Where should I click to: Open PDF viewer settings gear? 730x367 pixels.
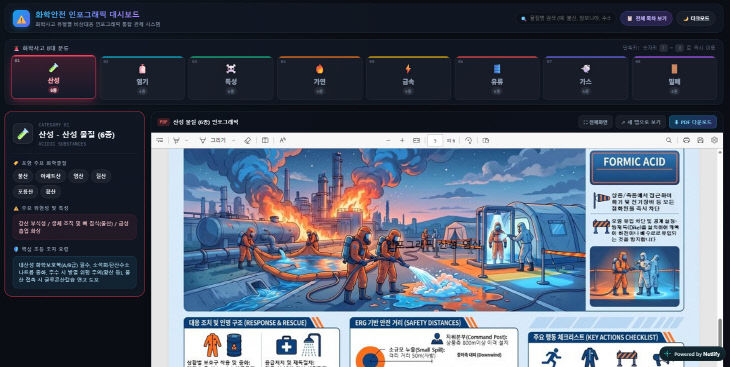714,140
